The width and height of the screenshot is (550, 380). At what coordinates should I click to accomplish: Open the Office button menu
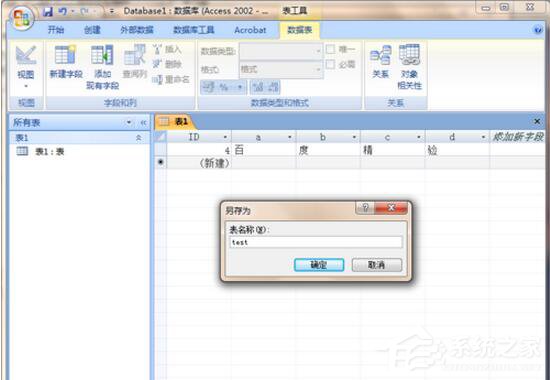coord(22,18)
